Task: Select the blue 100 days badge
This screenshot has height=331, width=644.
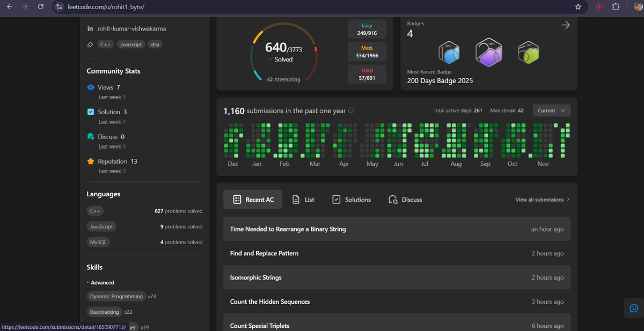Action: [x=449, y=53]
